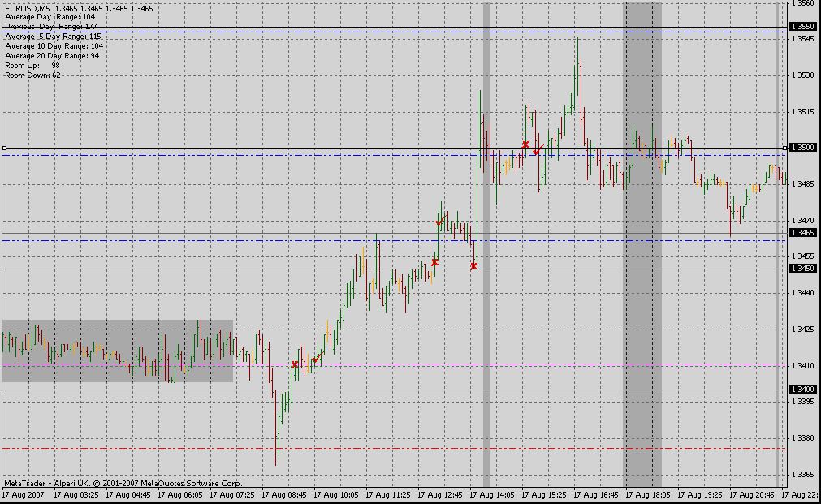Viewport: 821px width, 504px height.
Task: Click the red dashed line near 1.3375
Action: (394, 449)
